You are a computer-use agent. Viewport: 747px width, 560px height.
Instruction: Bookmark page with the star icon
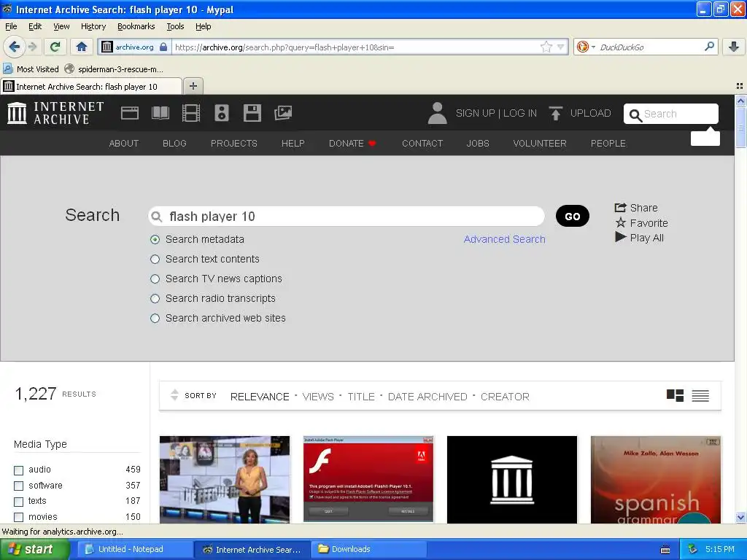click(546, 47)
